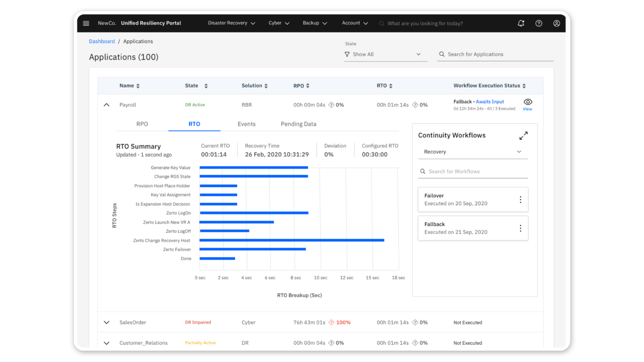Screen dimensions: 644x362
Task: Open the Failover workflow three-dot menu
Action: (520, 200)
